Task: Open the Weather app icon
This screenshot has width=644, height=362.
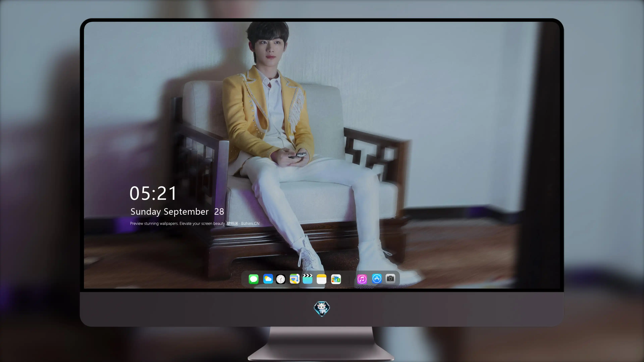Action: [x=268, y=279]
